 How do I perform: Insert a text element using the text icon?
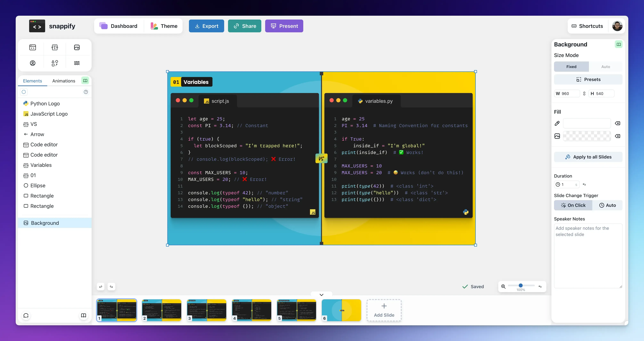[54, 47]
